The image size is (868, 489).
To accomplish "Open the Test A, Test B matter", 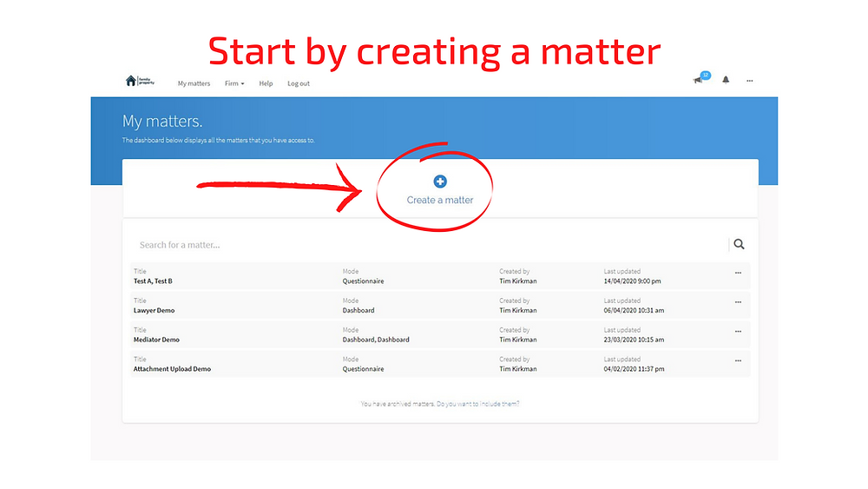I will pyautogui.click(x=153, y=281).
